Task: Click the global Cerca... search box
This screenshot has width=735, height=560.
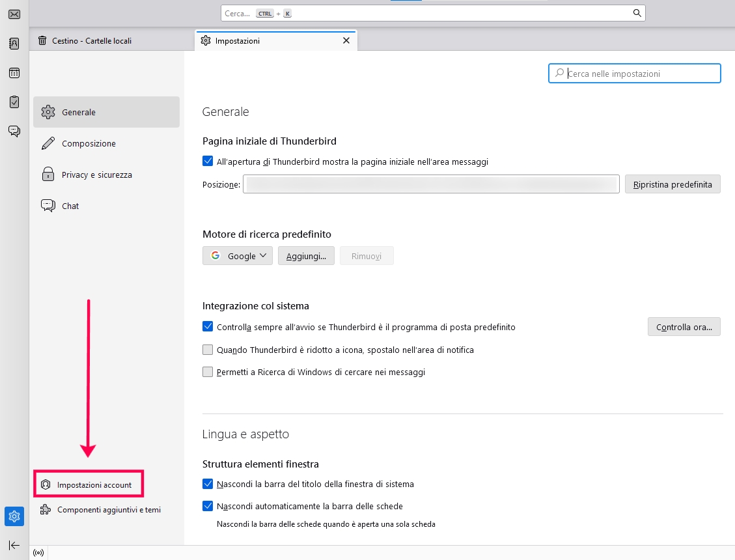Action: 433,13
